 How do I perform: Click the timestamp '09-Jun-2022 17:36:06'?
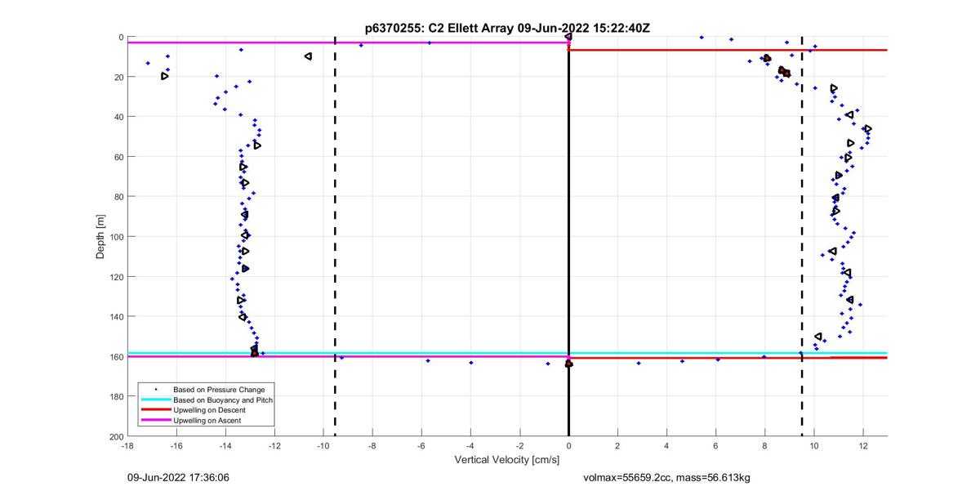click(177, 477)
